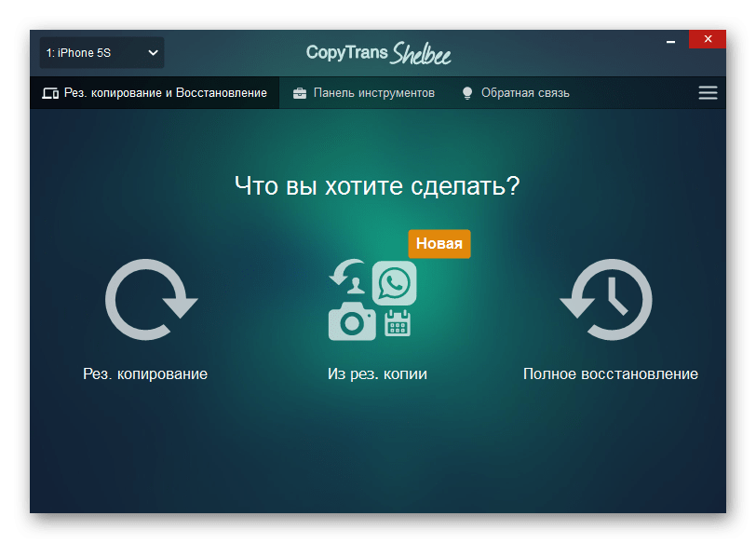
Task: Click the camera icon
Action: (352, 322)
